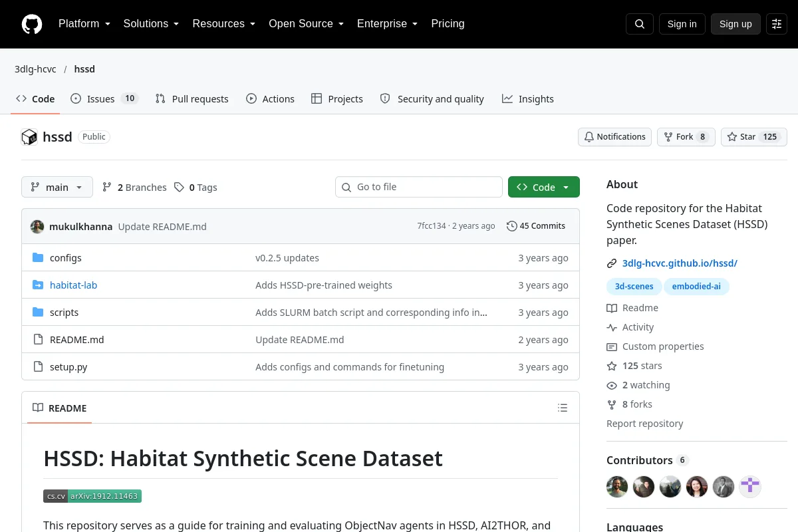This screenshot has height=532, width=798.
Task: Click the embodied-ai topic tag
Action: pyautogui.click(x=697, y=287)
